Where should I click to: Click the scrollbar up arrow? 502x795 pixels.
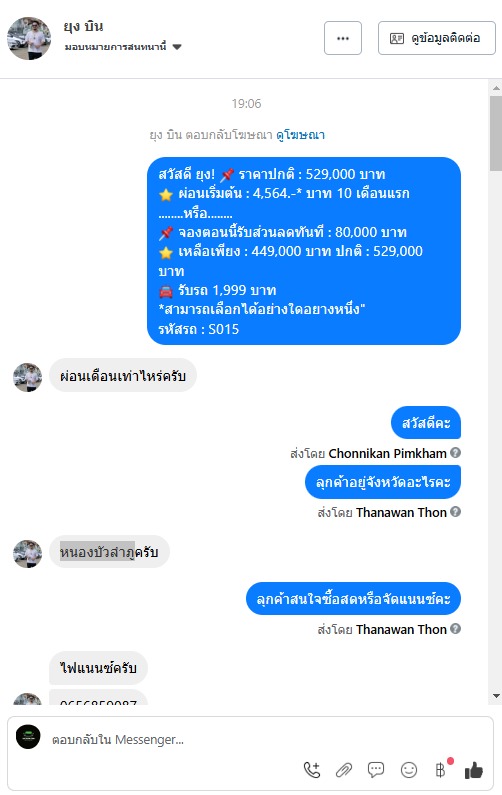click(x=496, y=88)
